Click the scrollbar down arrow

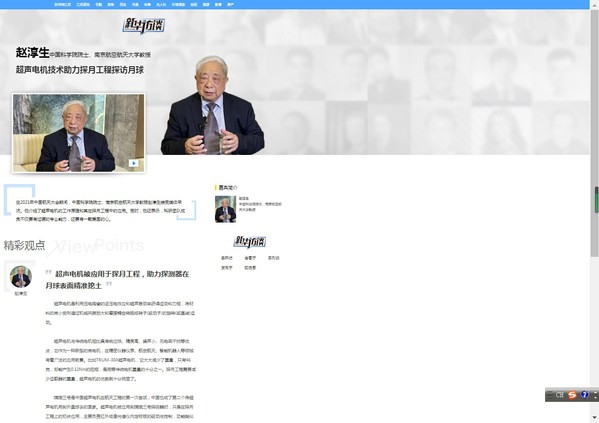[x=594, y=417]
